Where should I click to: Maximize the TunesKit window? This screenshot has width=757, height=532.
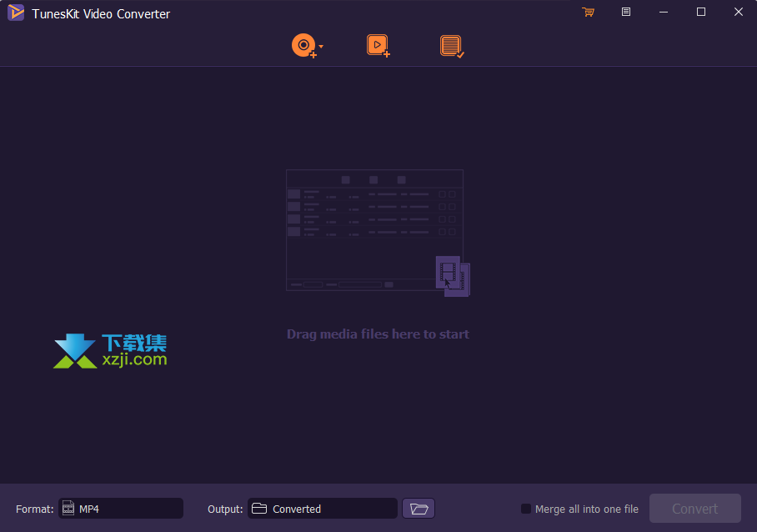click(x=701, y=12)
